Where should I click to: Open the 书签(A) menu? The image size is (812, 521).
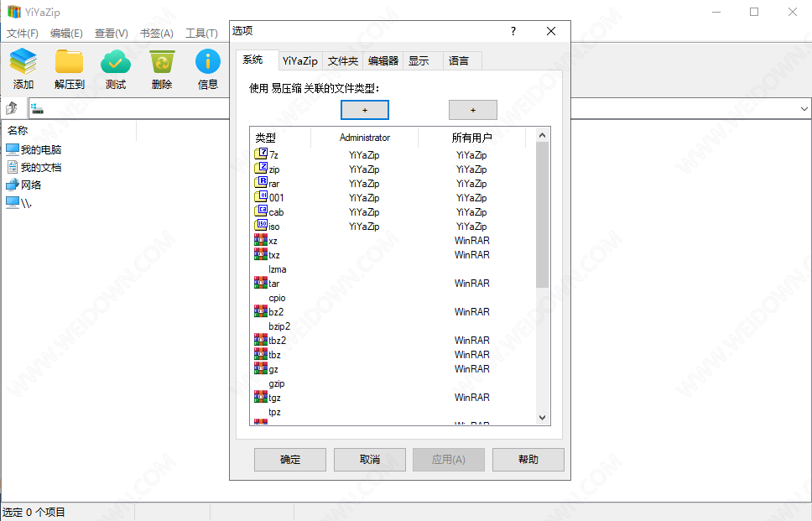[156, 34]
